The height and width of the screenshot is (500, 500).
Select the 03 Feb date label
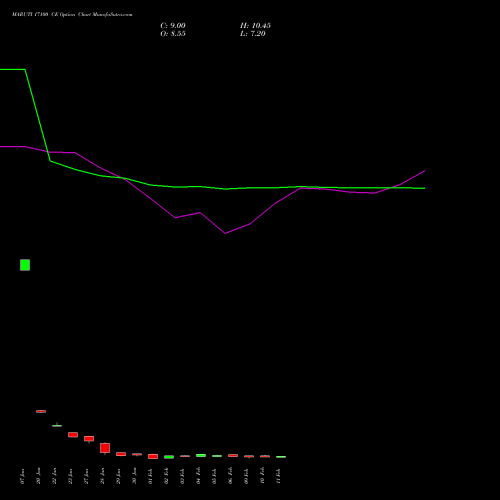pyautogui.click(x=182, y=476)
